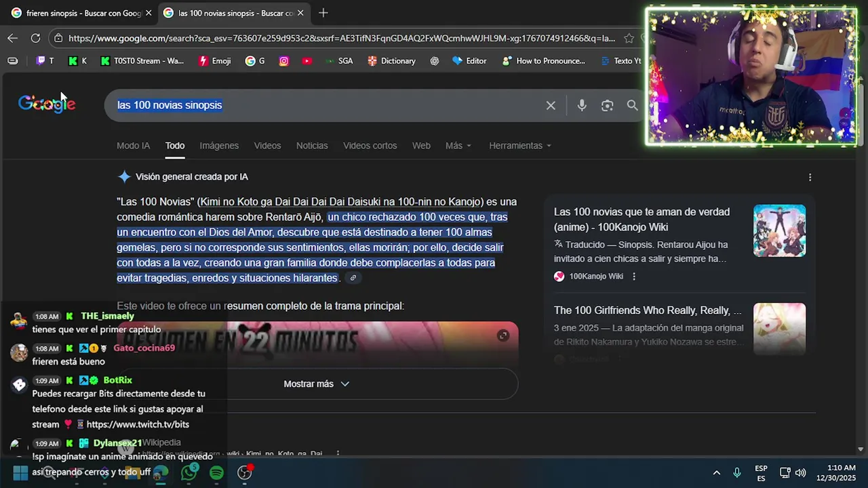
Task: Open the Dictionary bookmark
Action: 391,61
